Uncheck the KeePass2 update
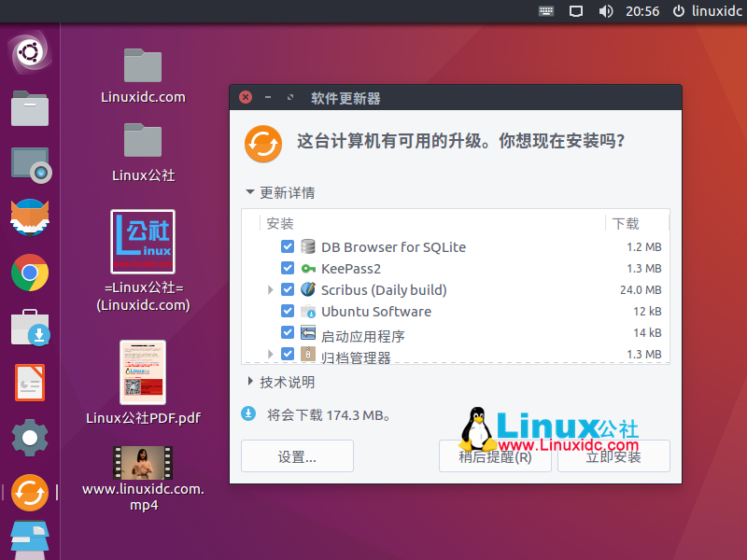The width and height of the screenshot is (747, 560). (x=288, y=268)
